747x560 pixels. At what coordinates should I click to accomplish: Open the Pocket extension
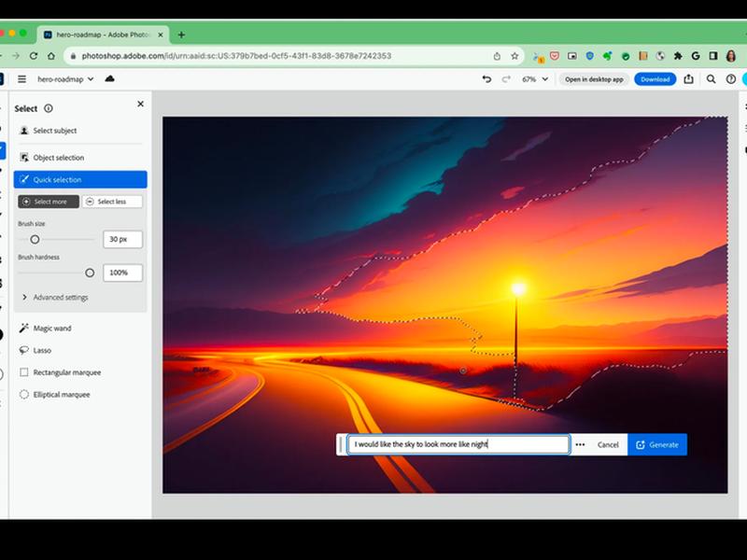pyautogui.click(x=555, y=56)
